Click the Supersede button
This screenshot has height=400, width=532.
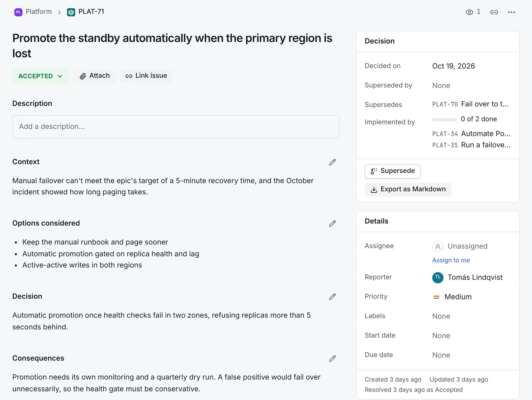click(x=392, y=171)
